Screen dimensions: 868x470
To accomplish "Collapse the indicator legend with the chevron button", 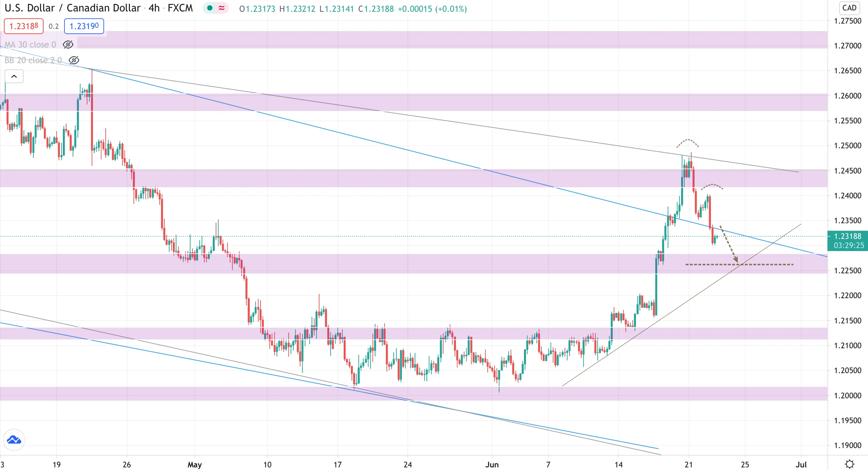I will (x=14, y=77).
